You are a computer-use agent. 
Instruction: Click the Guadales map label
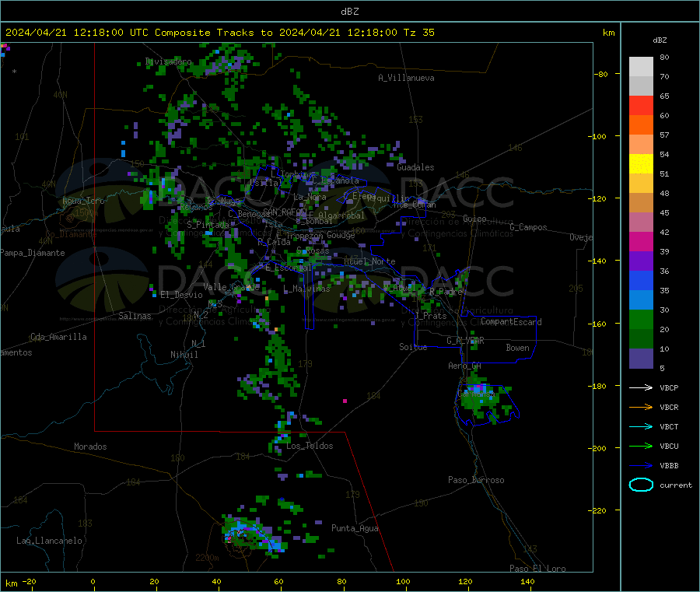415,167
